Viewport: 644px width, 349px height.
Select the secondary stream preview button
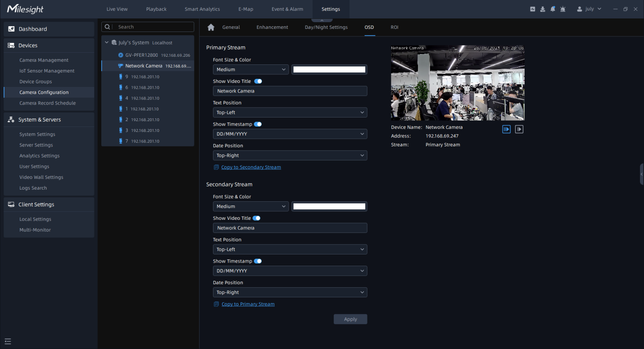click(x=519, y=129)
